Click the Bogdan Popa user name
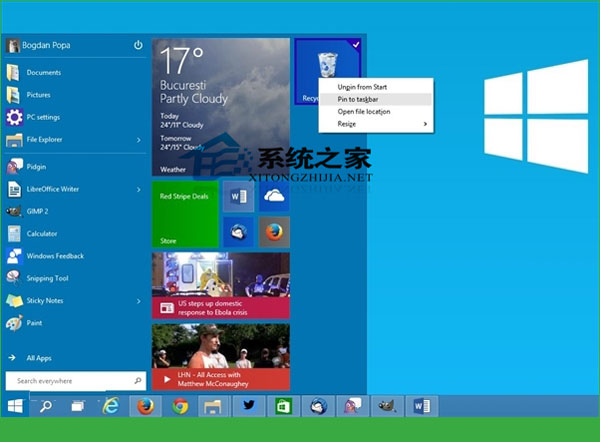The width and height of the screenshot is (600, 442). (46, 45)
